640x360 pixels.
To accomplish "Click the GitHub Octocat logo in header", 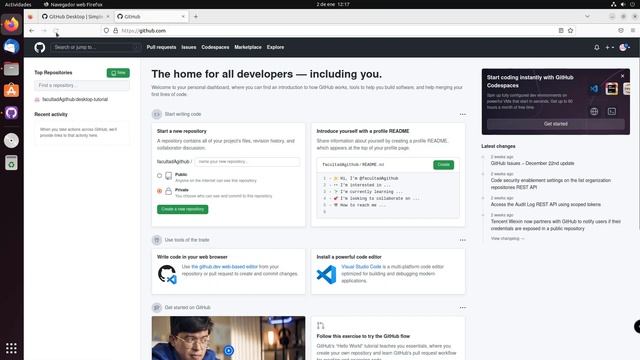I will coord(40,47).
